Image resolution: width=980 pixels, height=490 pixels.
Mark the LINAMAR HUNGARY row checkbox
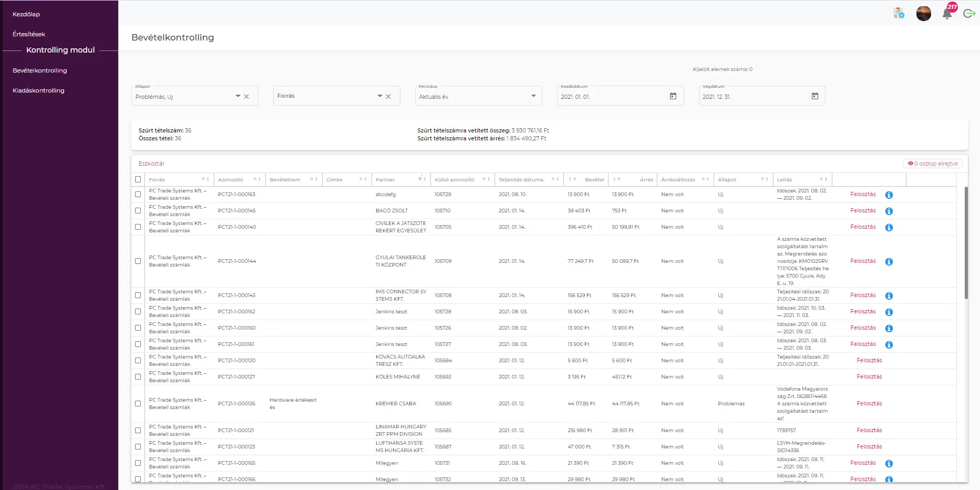pos(138,430)
